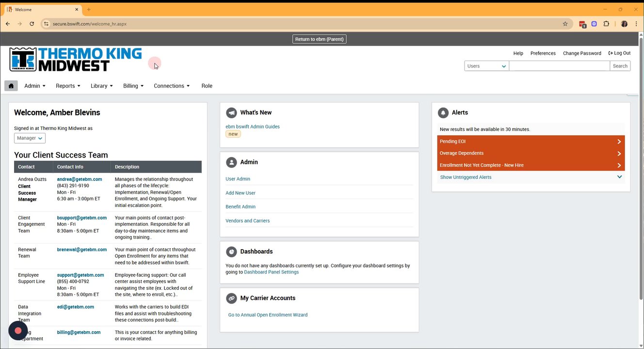
Task: Click the Alerts bell icon
Action: click(x=443, y=112)
